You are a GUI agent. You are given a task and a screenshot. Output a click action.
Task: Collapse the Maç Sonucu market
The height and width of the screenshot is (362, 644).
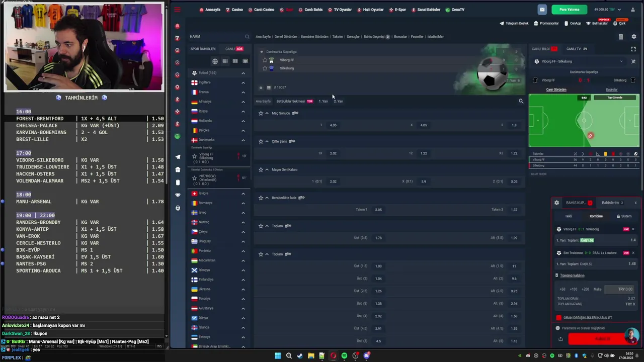267,113
